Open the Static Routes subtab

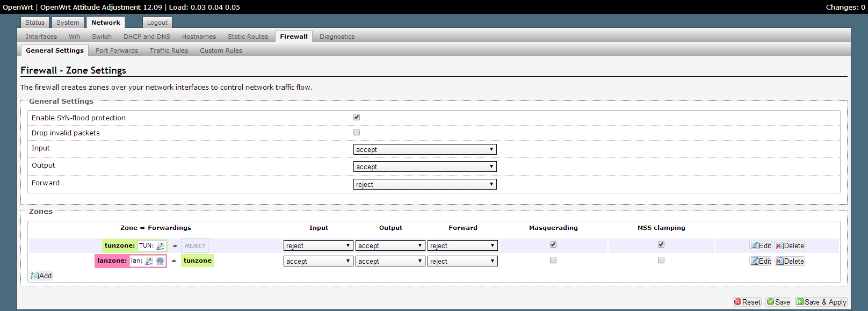248,37
